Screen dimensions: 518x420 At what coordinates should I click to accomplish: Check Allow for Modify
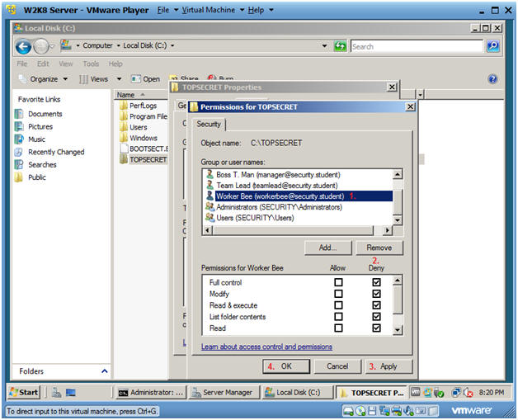point(338,294)
